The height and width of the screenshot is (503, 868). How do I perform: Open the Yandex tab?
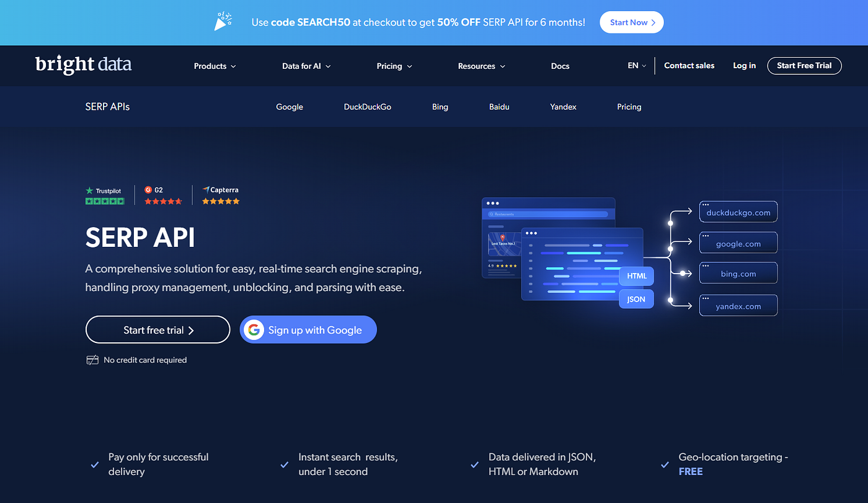point(563,107)
